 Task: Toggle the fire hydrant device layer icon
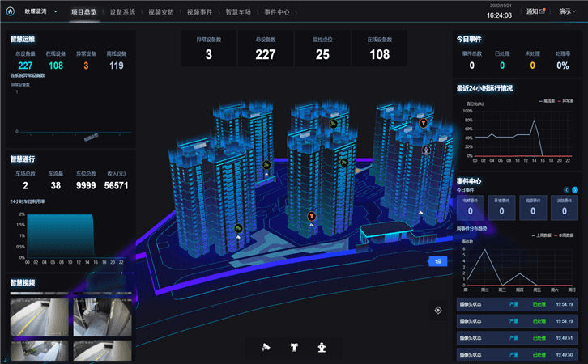pyautogui.click(x=322, y=348)
